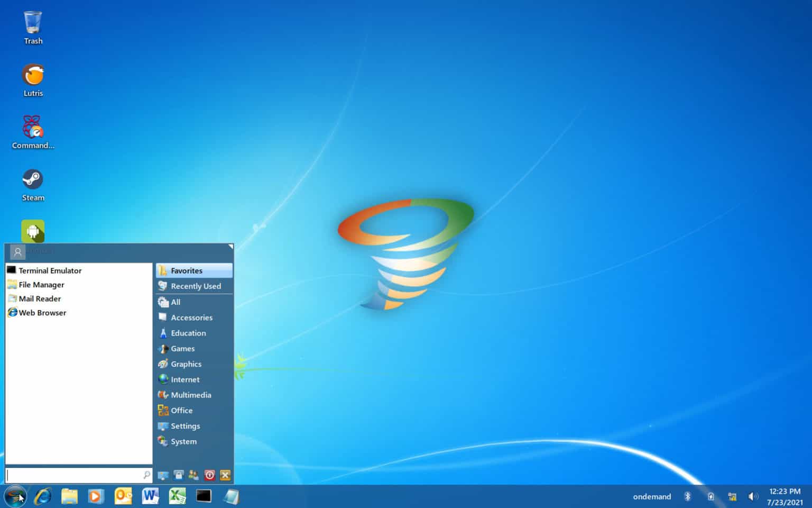Open Web Browser from the favorites list
Screen dimensions: 812x508
42,312
